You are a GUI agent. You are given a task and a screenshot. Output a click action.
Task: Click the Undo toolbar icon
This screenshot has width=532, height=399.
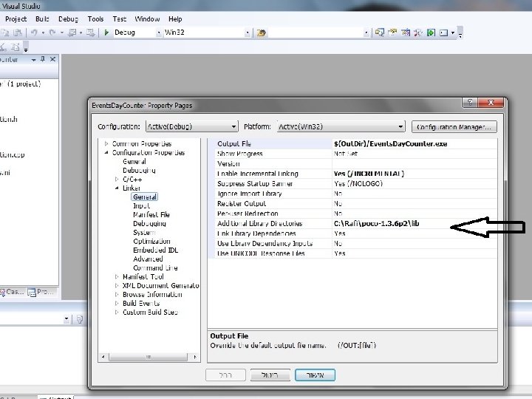(34, 33)
